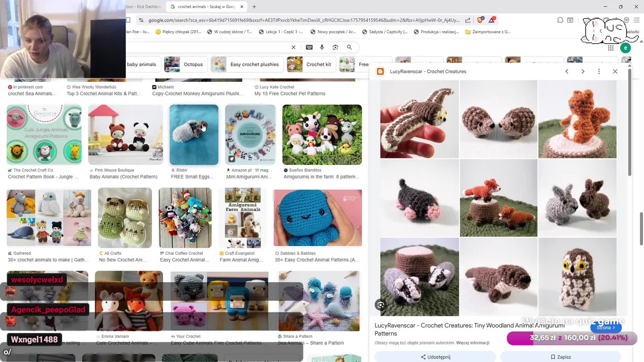Open the 30+ crochet animals Gathered thumbnail
The width and height of the screenshot is (644, 362).
[49, 218]
